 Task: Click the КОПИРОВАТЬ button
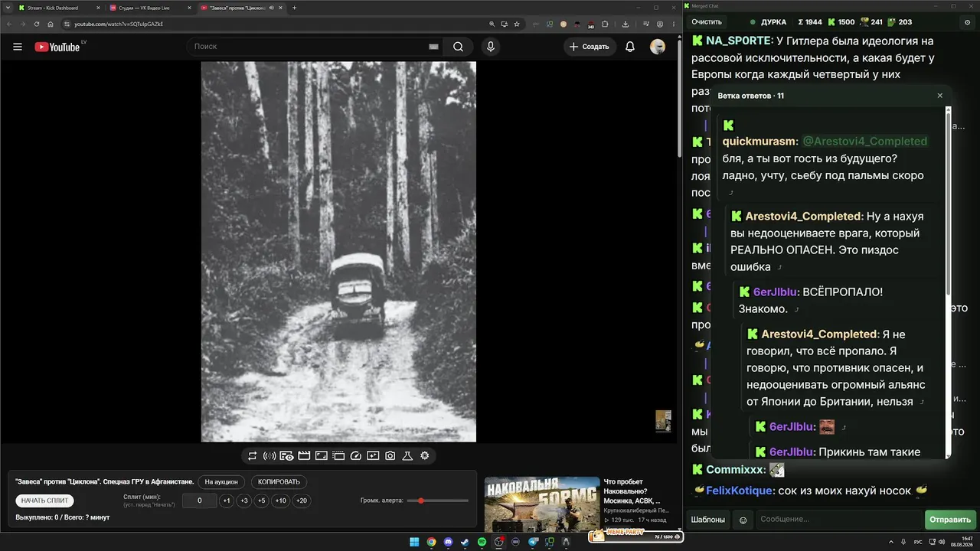tap(279, 482)
